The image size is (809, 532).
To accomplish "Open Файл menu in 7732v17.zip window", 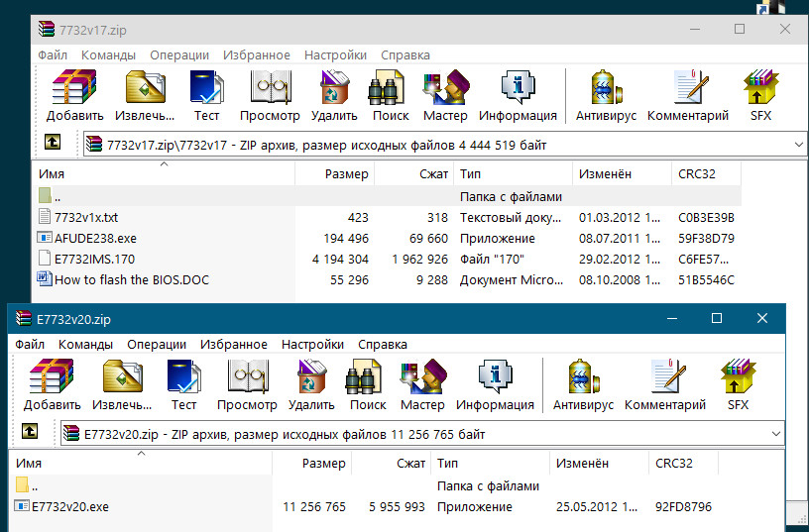I will pyautogui.click(x=53, y=55).
